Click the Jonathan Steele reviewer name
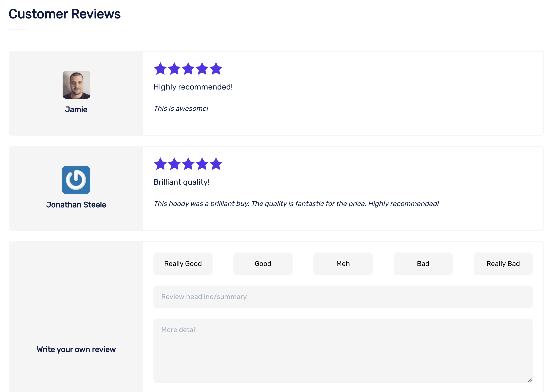Viewport: 552px width, 392px height. [x=76, y=205]
